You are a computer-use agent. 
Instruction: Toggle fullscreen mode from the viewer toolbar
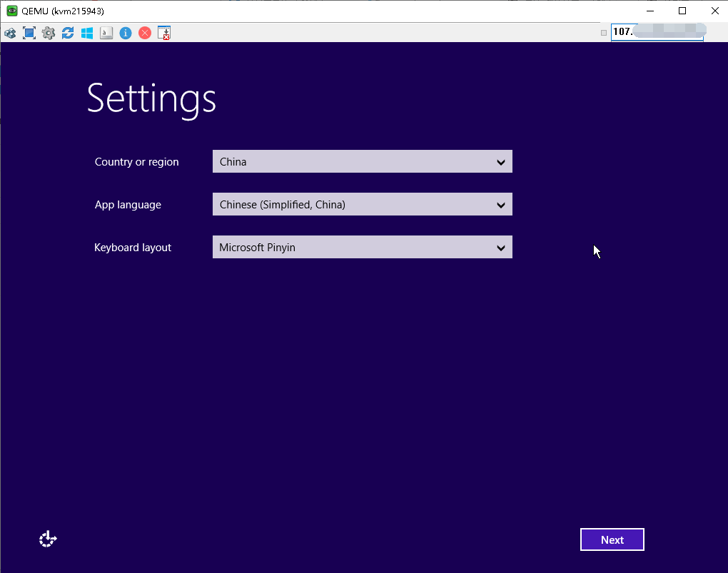29,33
